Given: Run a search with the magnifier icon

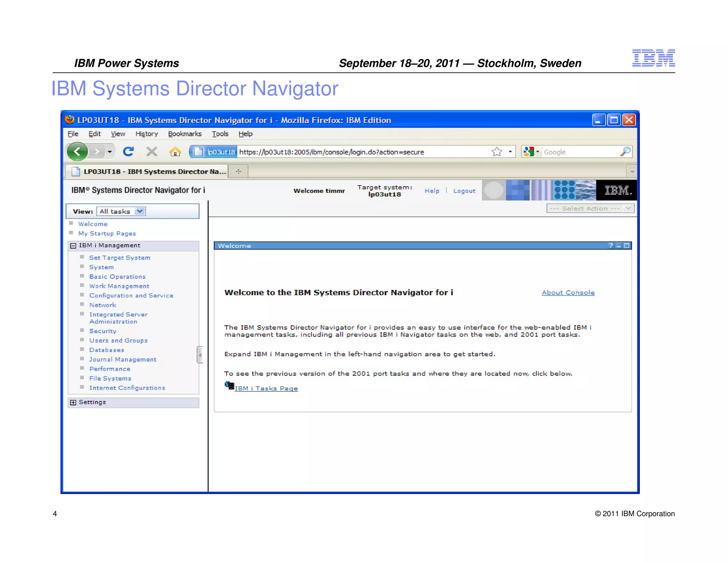Looking at the screenshot, I should (625, 152).
